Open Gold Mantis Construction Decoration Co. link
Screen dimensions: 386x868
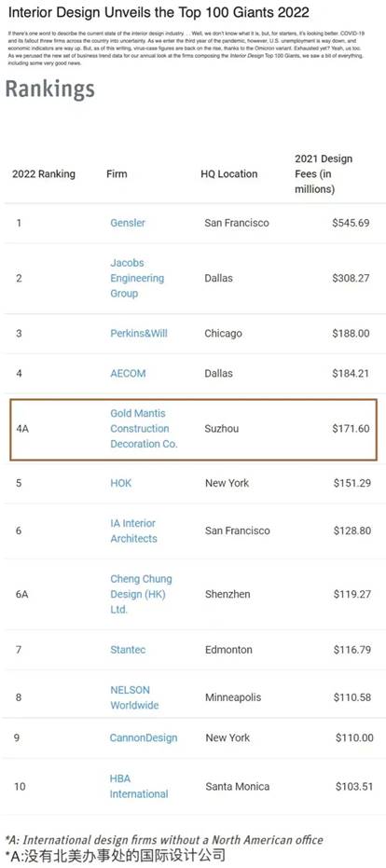pyautogui.click(x=144, y=429)
